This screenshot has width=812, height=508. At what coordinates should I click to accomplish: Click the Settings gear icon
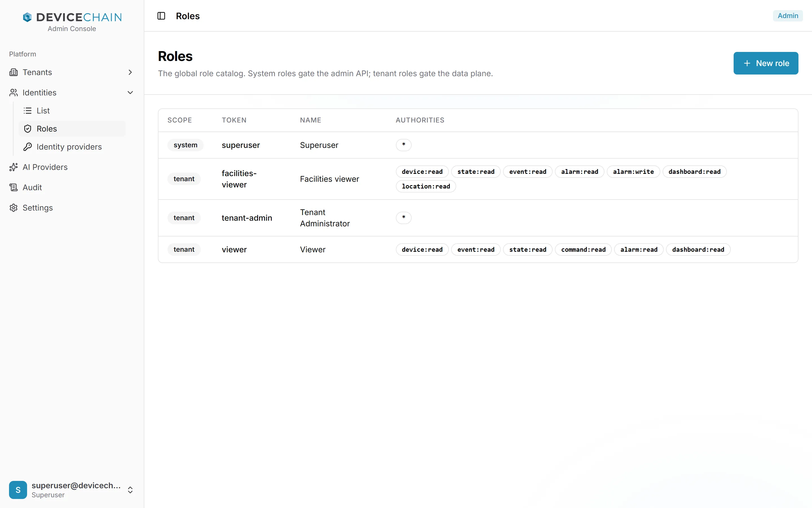pos(14,208)
